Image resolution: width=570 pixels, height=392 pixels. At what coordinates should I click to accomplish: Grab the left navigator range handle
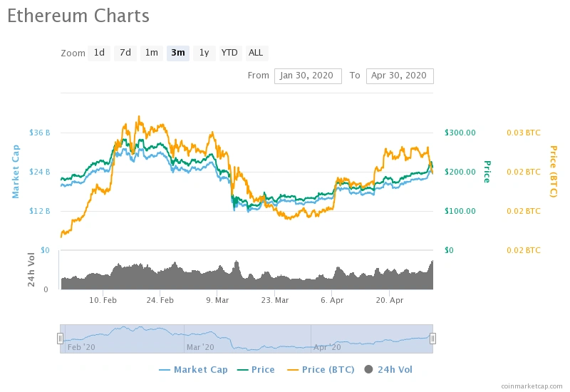[x=61, y=339]
